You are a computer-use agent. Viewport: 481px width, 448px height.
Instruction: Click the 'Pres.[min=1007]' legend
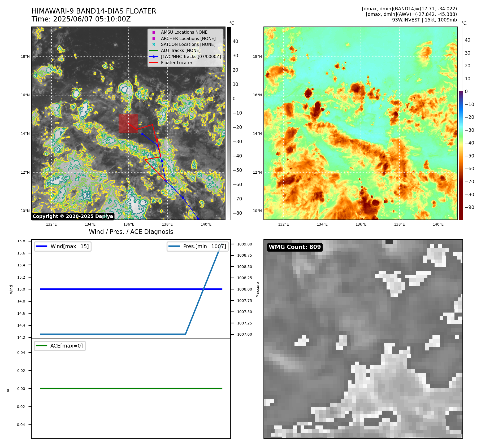click(x=198, y=246)
